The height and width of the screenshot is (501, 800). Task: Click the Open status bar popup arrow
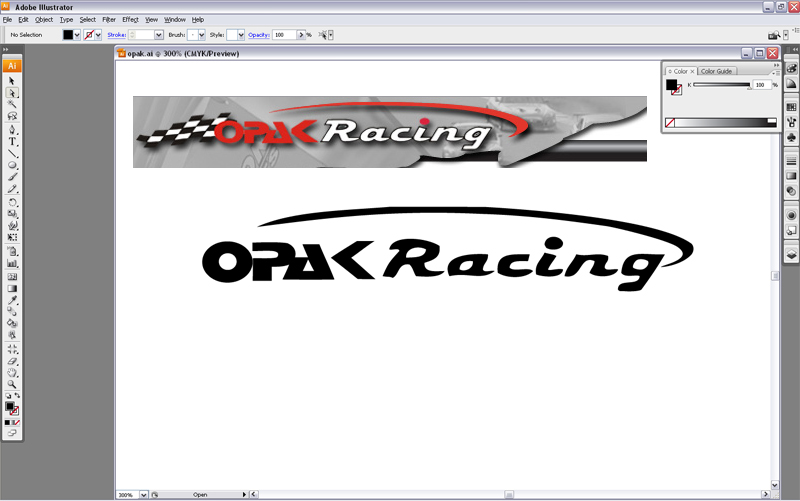244,494
